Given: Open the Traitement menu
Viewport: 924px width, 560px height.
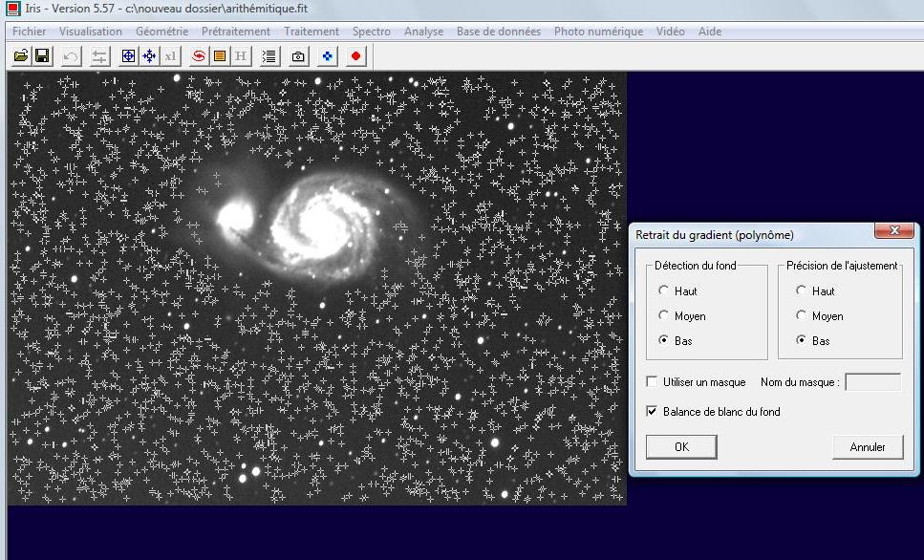Looking at the screenshot, I should pyautogui.click(x=312, y=32).
